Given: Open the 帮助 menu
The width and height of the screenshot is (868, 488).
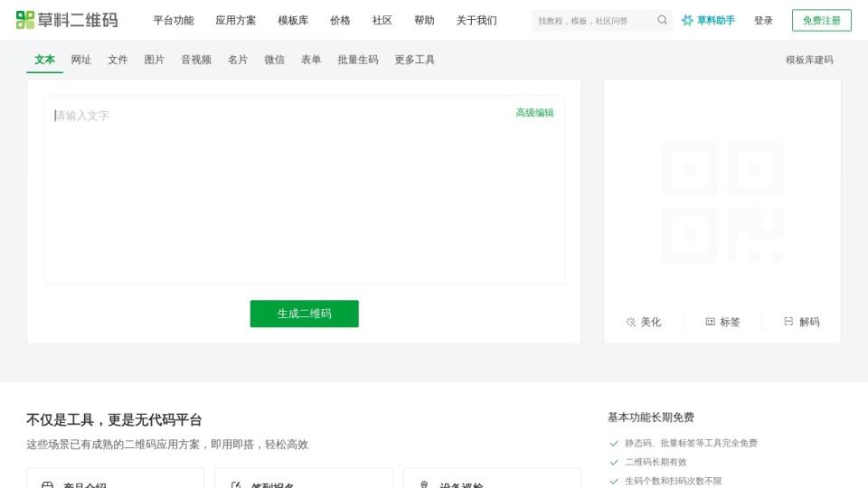Looking at the screenshot, I should coord(424,21).
